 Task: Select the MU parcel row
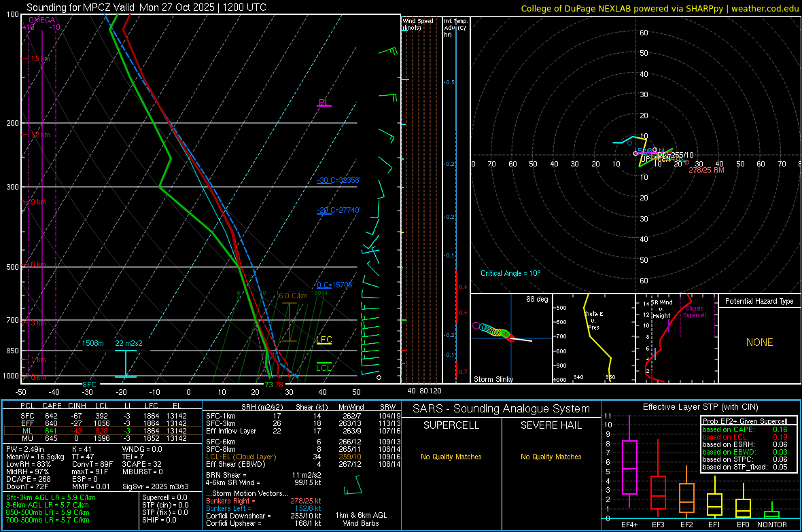[103, 438]
